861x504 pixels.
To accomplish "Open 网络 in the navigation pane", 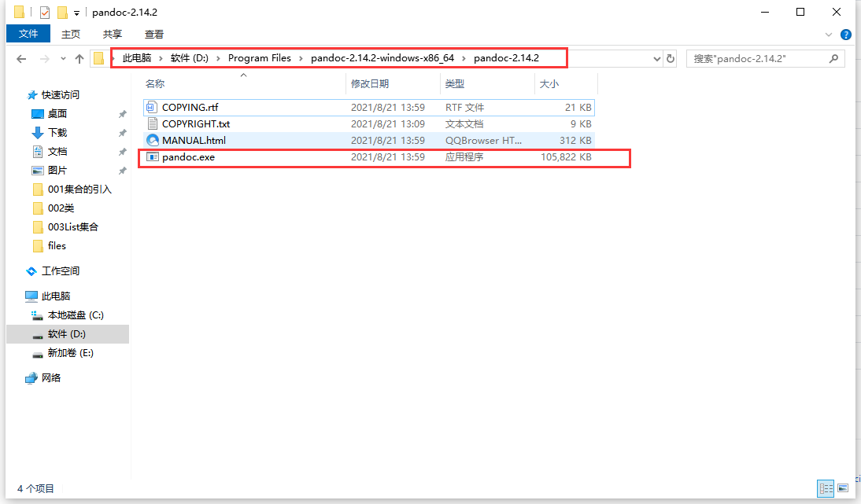I will click(51, 378).
